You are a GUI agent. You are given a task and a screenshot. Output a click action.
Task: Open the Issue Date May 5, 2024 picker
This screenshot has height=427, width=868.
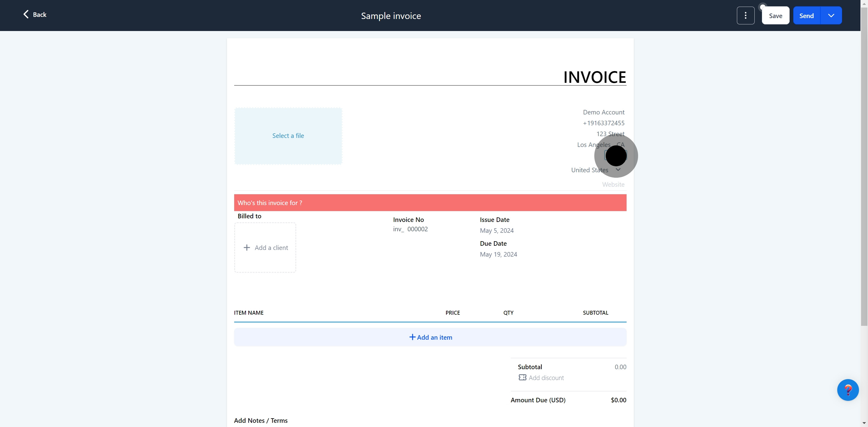pos(496,231)
